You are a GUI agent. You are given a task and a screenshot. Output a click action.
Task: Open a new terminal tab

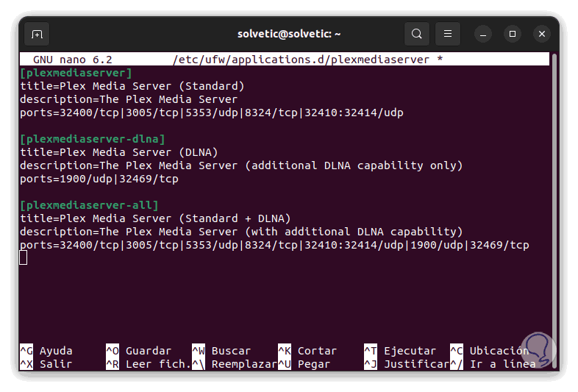click(x=37, y=34)
